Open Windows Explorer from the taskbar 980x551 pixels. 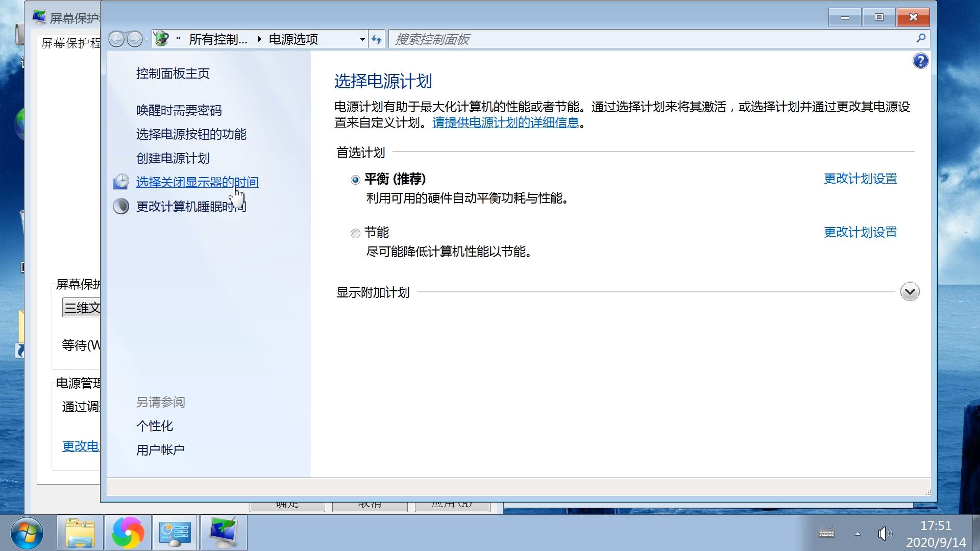coord(80,533)
